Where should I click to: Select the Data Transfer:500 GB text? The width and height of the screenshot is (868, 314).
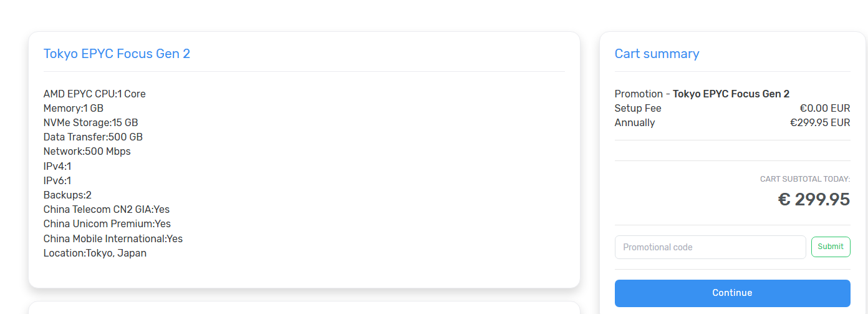[x=93, y=137]
